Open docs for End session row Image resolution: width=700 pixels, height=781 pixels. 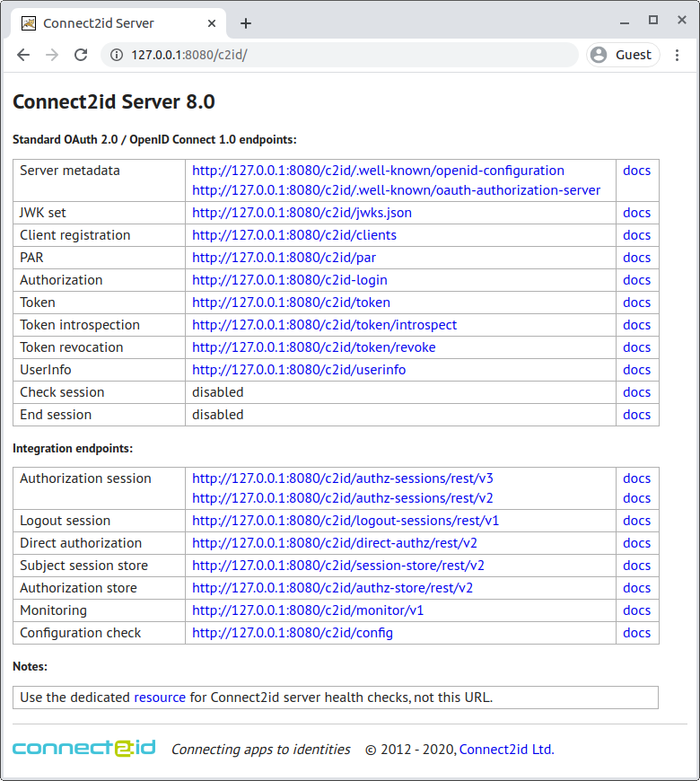(x=636, y=415)
